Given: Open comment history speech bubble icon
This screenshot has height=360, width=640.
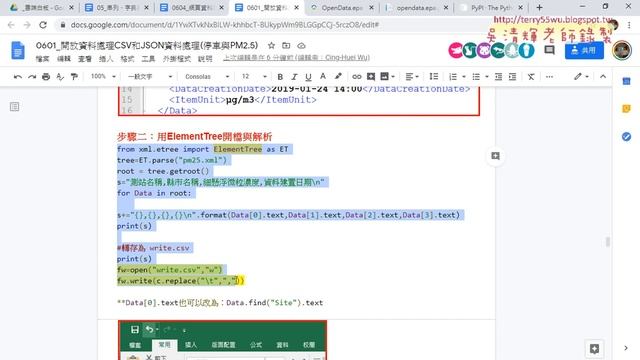Looking at the screenshot, I should (x=549, y=51).
